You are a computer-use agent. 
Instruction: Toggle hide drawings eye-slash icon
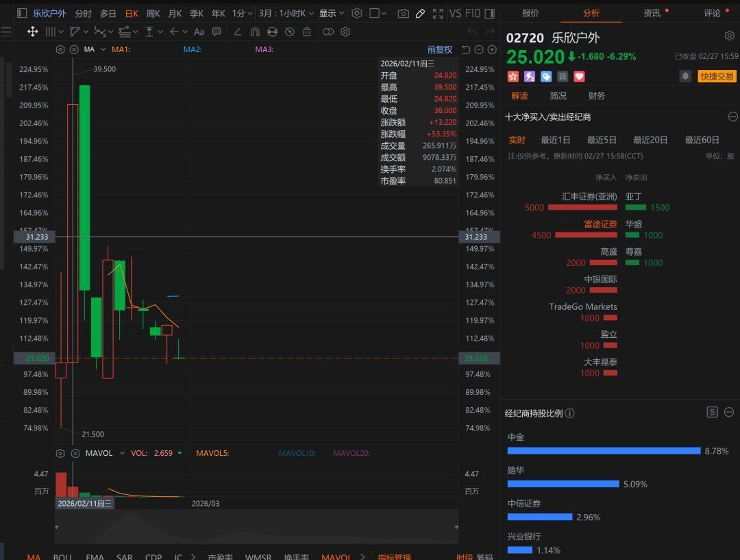290,32
